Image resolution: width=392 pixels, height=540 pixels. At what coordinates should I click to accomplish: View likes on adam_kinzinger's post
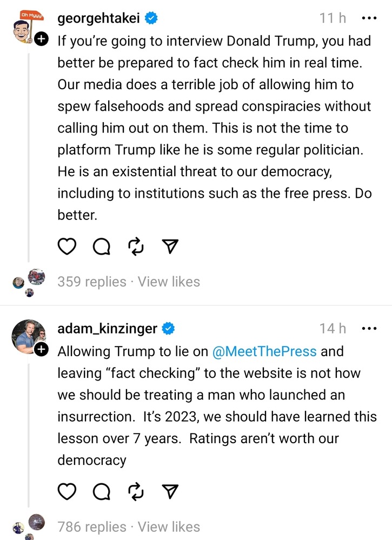(169, 526)
